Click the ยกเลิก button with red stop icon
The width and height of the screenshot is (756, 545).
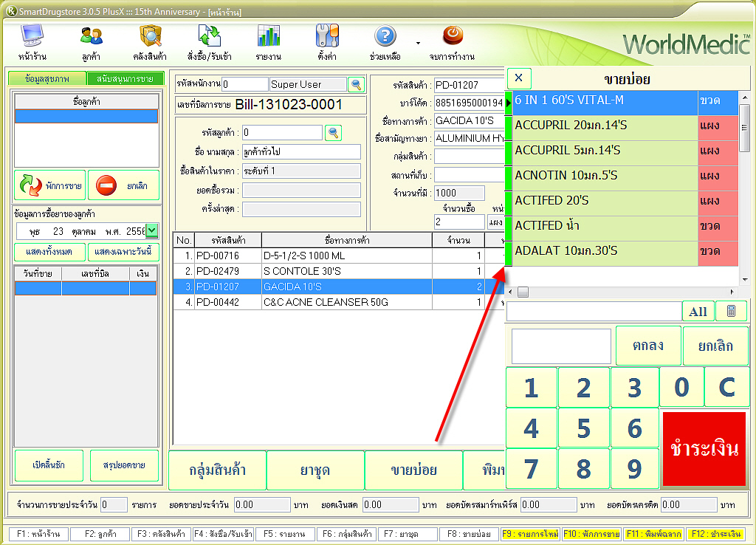[x=123, y=185]
